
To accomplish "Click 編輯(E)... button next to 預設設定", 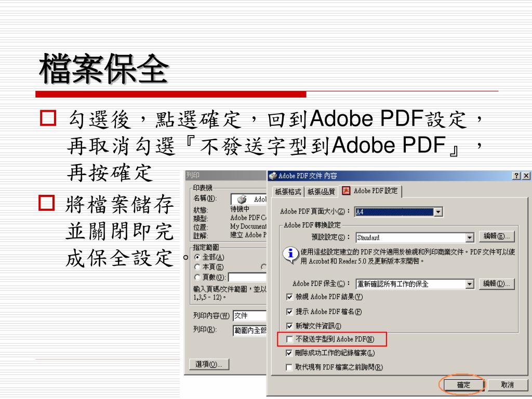I will pyautogui.click(x=497, y=236).
